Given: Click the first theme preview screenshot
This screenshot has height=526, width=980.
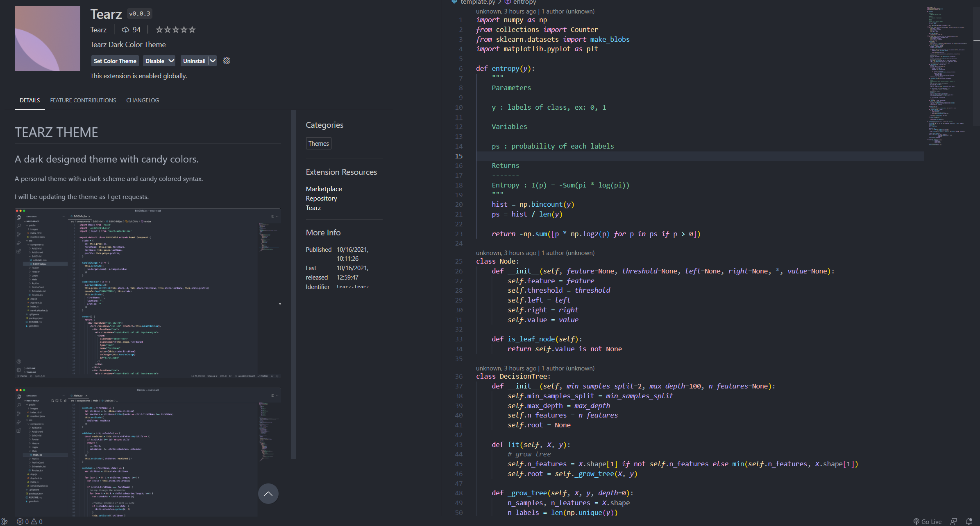Looking at the screenshot, I should (147, 293).
